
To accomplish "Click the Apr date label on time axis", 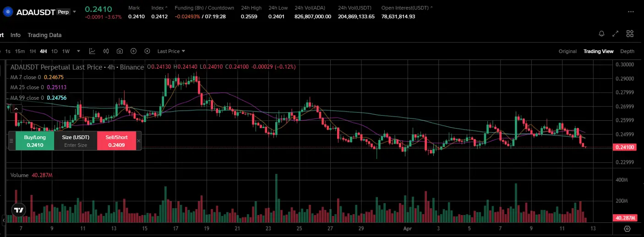I will pos(408,228).
